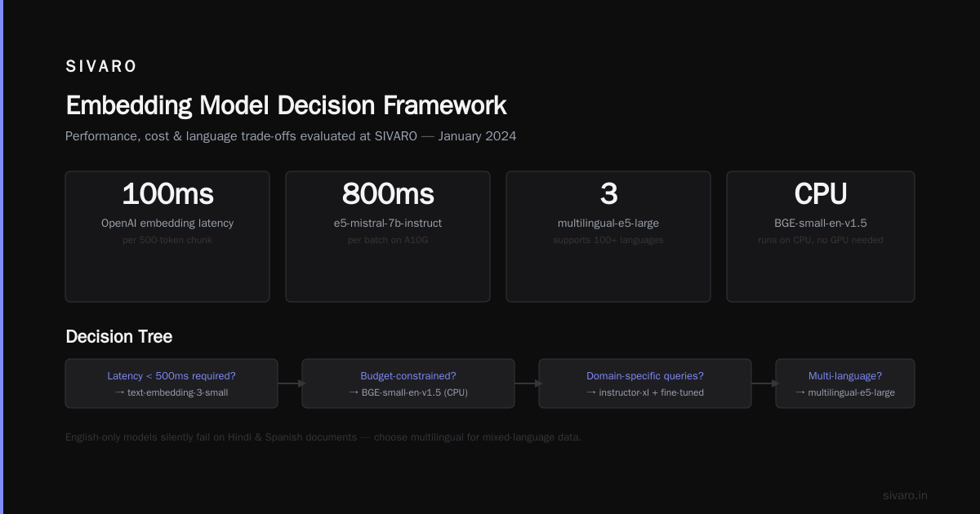Click the sivaro.in footer link
Viewport: 980px width, 514px height.
[x=905, y=495]
